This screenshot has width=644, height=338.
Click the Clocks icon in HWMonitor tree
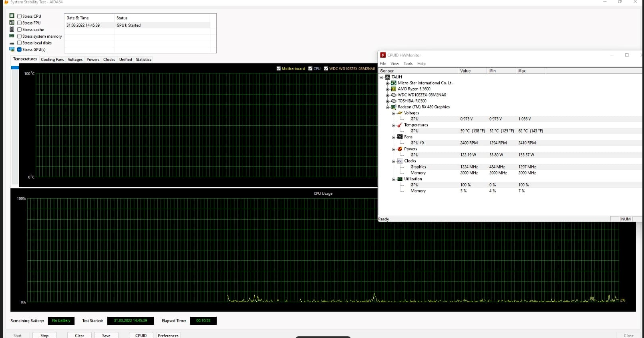400,161
